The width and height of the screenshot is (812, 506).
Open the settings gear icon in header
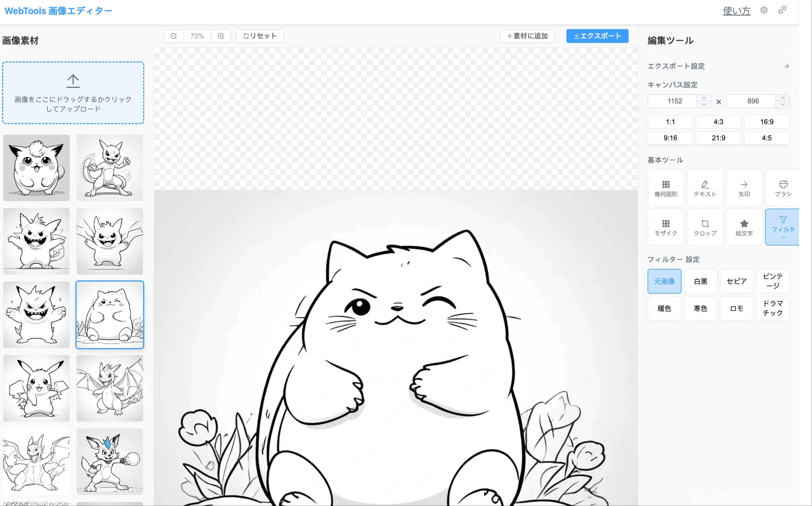[x=764, y=10]
